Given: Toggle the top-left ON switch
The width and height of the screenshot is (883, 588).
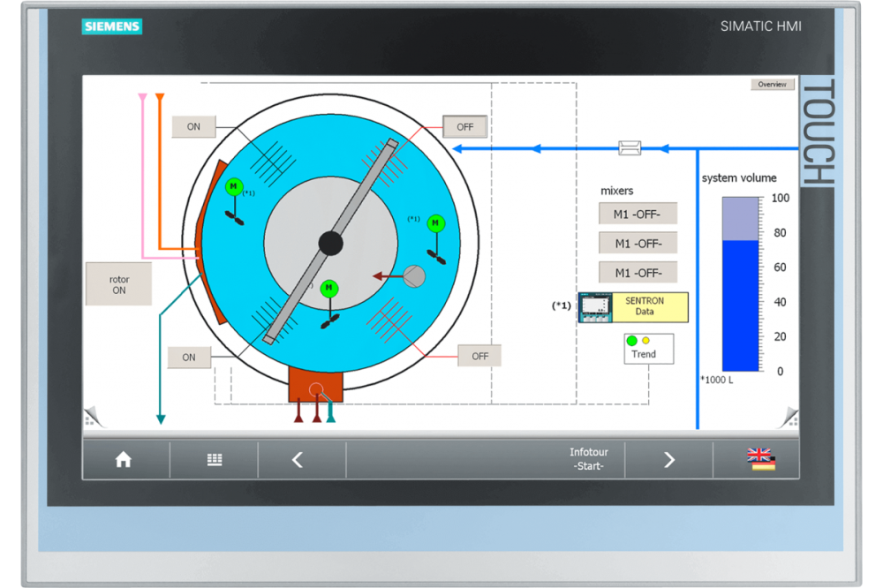Looking at the screenshot, I should pyautogui.click(x=193, y=127).
